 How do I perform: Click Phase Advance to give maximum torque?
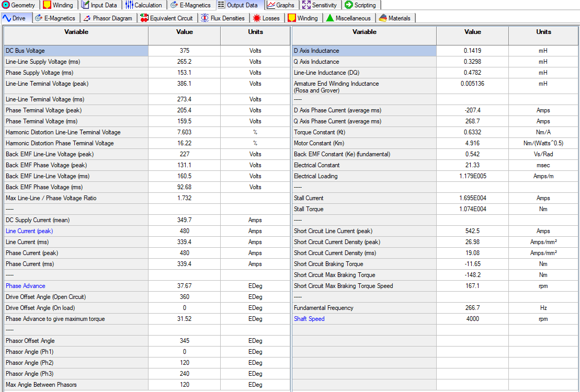click(55, 319)
